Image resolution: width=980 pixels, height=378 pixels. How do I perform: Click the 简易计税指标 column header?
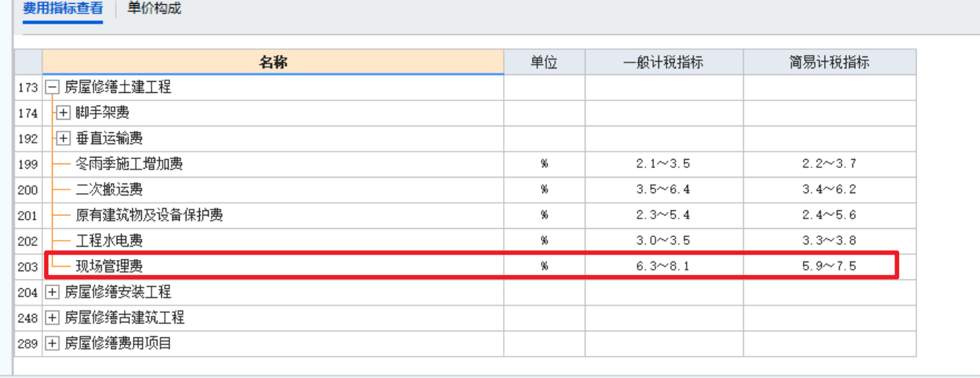829,62
